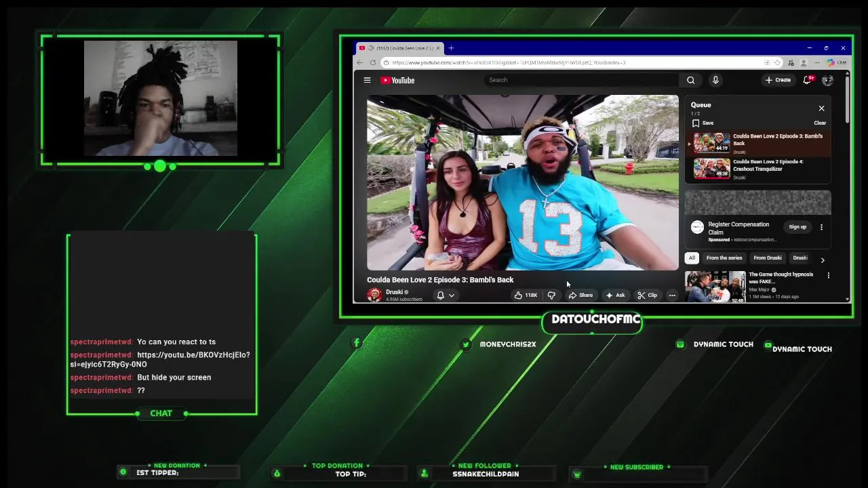868x488 pixels.
Task: Click the DATOUCHOFMC overlay label
Action: tap(595, 319)
